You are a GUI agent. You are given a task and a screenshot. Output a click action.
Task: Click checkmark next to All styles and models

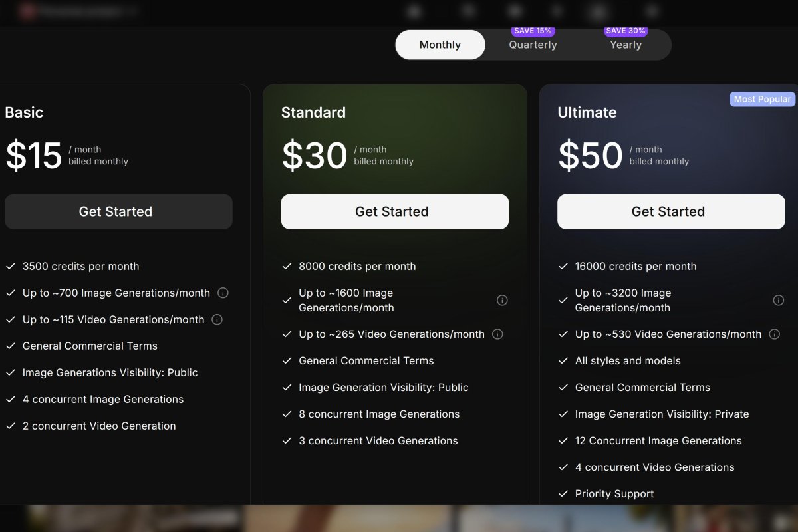(563, 360)
